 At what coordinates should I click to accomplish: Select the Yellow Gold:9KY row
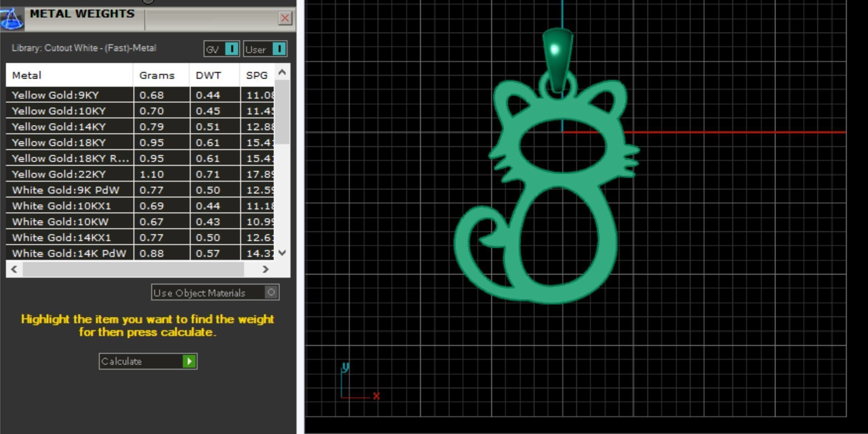click(x=140, y=95)
